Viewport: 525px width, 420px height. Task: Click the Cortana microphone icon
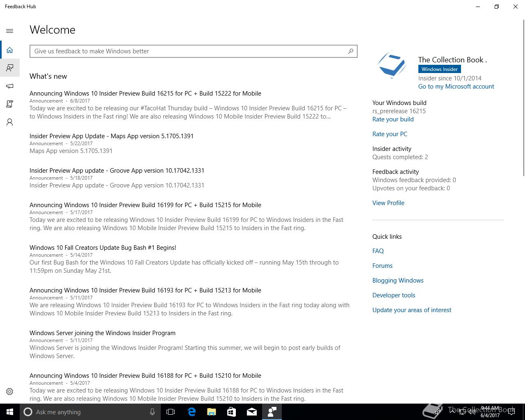[152, 412]
